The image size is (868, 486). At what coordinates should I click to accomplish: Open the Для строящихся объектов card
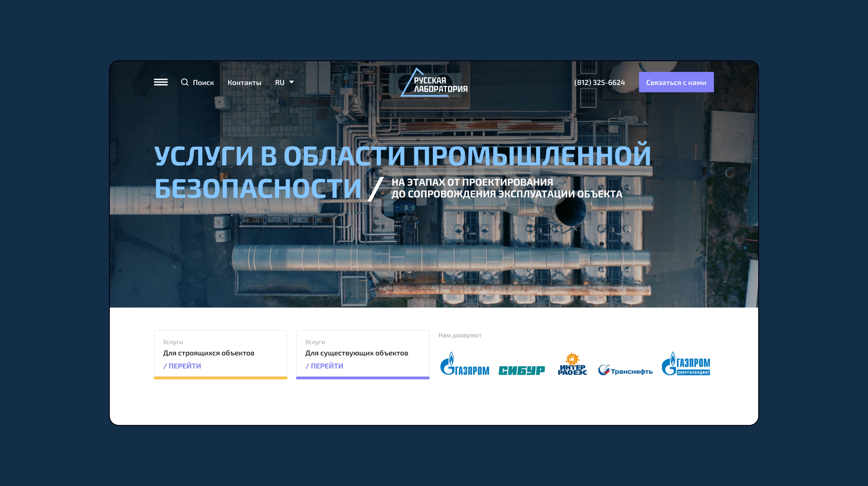(209, 353)
